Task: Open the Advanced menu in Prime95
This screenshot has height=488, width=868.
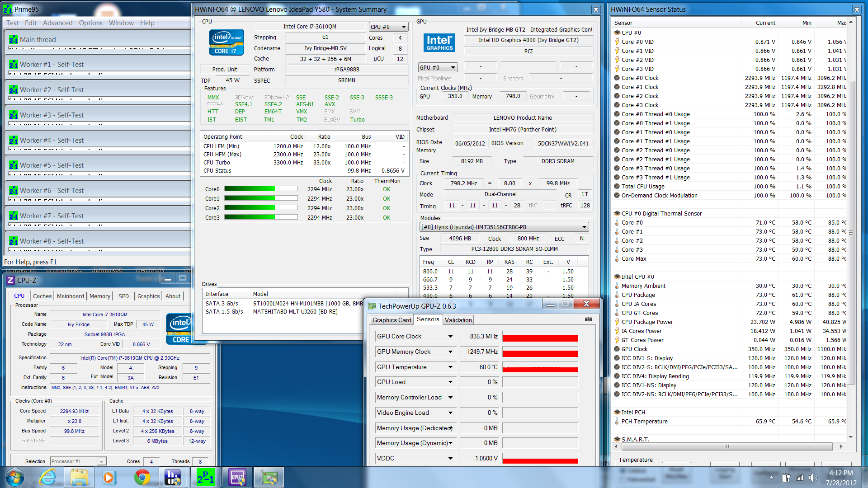Action: coord(57,23)
